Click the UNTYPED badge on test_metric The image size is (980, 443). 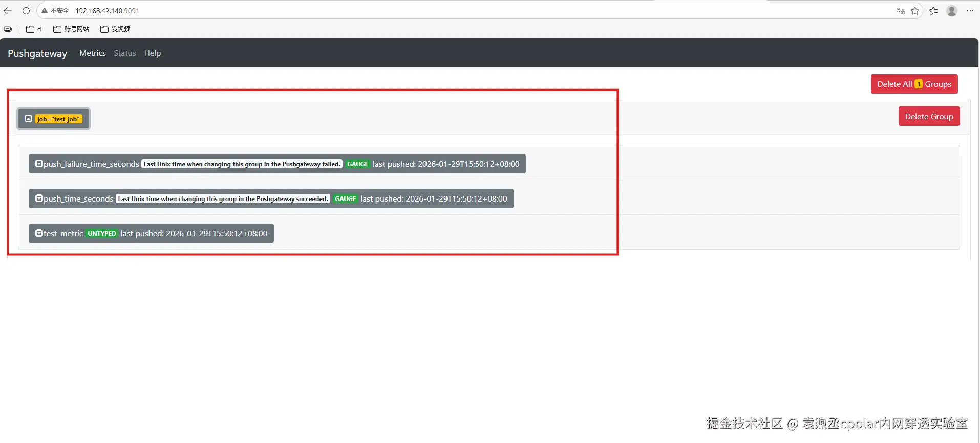pos(102,233)
